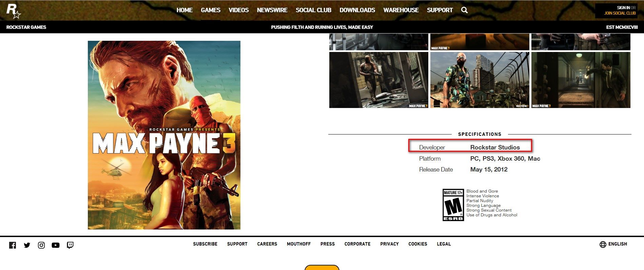Viewport: 644px width, 270px height.
Task: Open screenshot of suited Max in corridor
Action: coord(581,80)
